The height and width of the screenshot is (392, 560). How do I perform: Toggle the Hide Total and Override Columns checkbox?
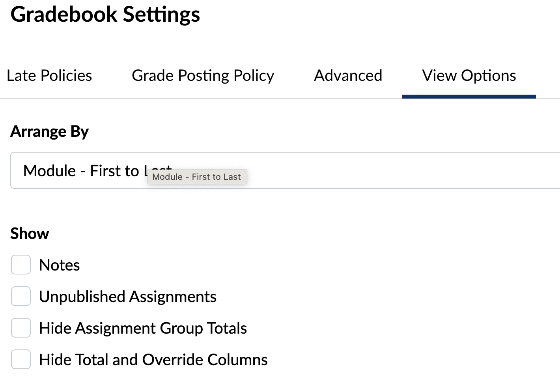pyautogui.click(x=21, y=359)
